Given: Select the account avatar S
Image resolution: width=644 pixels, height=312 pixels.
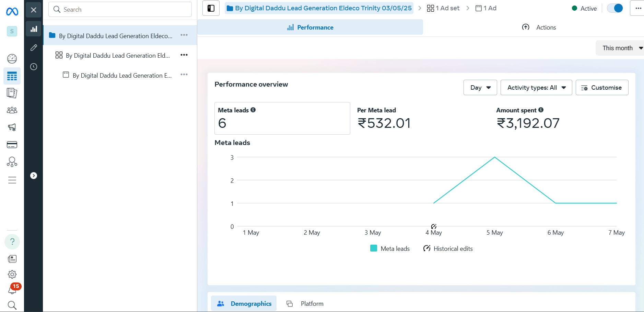Looking at the screenshot, I should pyautogui.click(x=12, y=31).
